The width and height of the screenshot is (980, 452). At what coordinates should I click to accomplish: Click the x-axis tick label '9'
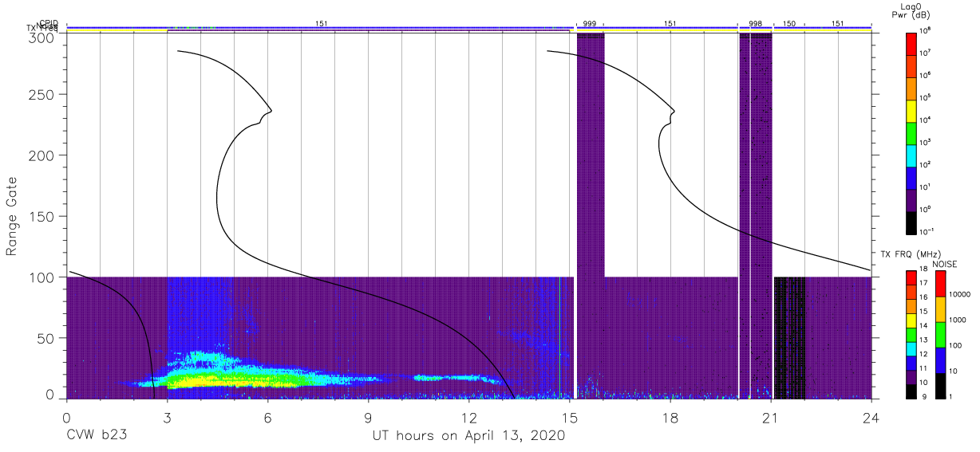pyautogui.click(x=368, y=416)
